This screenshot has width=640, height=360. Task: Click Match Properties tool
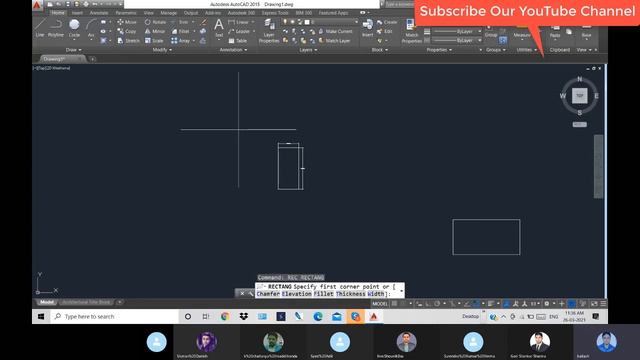[411, 31]
